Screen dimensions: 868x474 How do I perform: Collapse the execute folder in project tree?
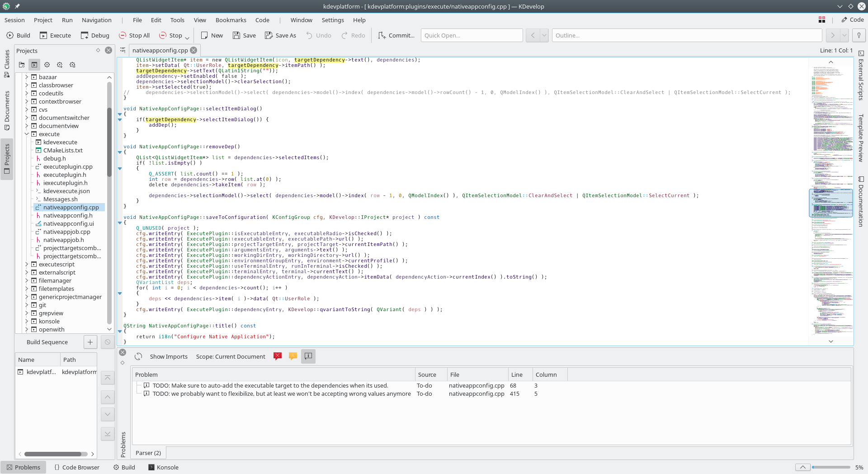pos(27,134)
